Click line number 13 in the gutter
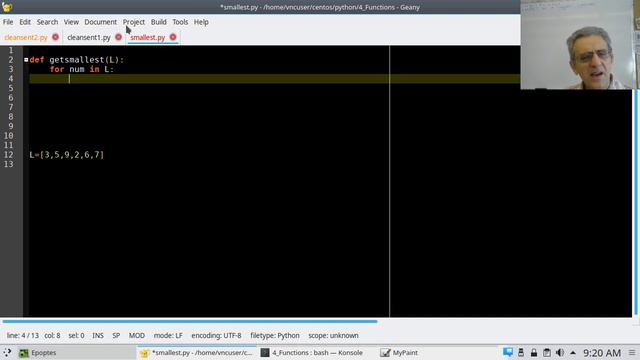Screen dimensions: 640x360 9,164
